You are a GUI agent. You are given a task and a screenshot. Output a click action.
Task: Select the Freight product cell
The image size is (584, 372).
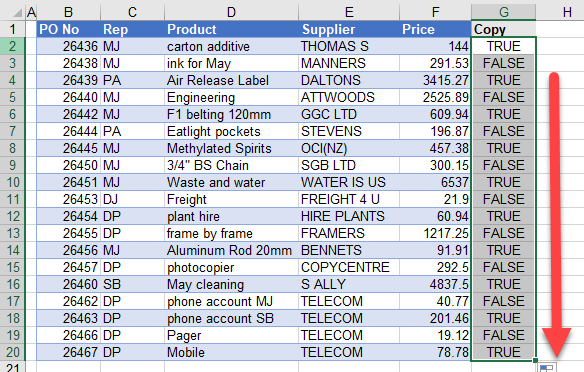pos(231,199)
